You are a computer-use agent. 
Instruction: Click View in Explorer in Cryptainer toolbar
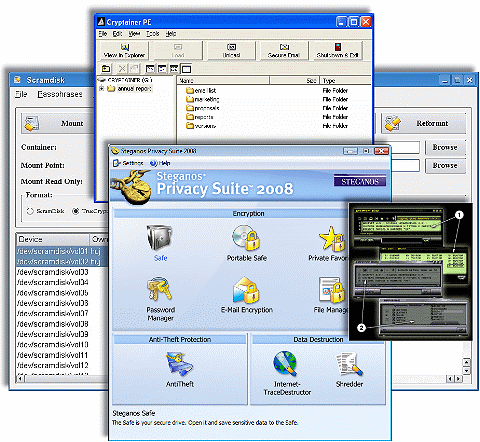pyautogui.click(x=124, y=50)
